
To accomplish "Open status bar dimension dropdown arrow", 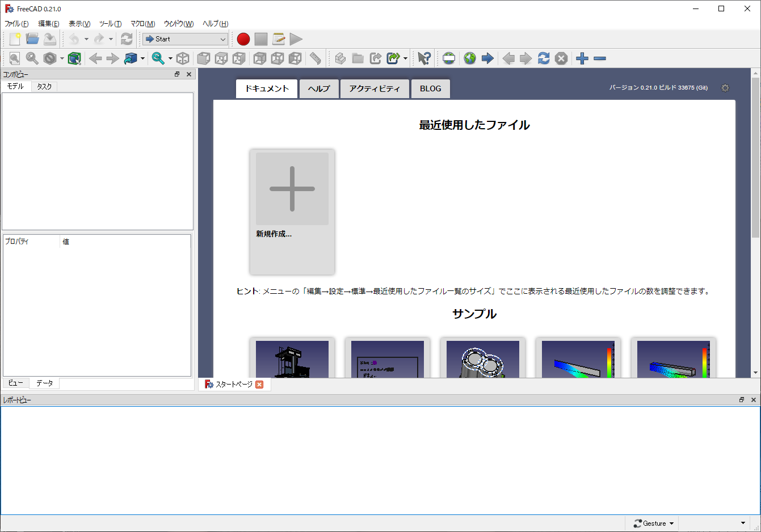I will [x=743, y=523].
